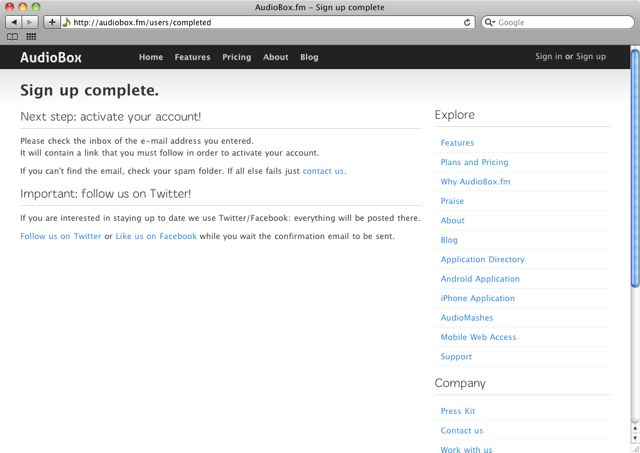
Task: Open the Support sidebar link
Action: pos(456,357)
